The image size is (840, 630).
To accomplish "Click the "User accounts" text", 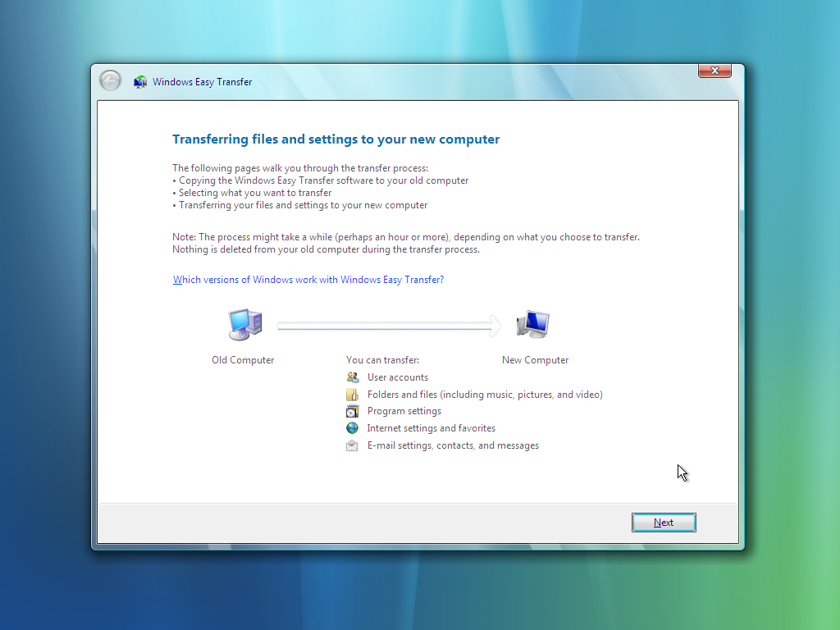I will click(398, 377).
